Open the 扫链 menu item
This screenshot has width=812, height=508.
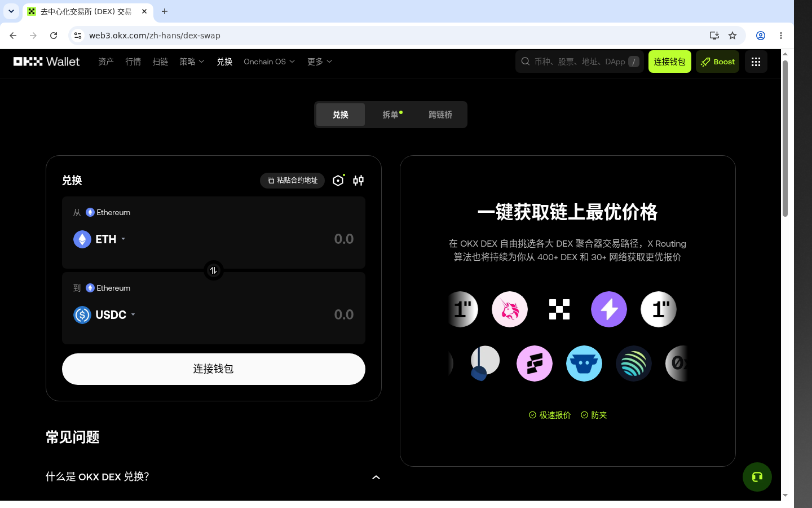[160, 62]
